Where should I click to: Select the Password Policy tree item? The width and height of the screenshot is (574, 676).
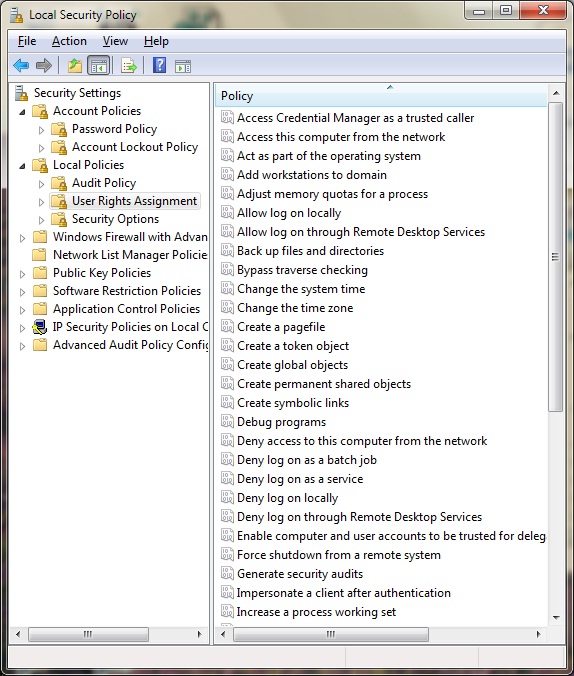coord(114,129)
